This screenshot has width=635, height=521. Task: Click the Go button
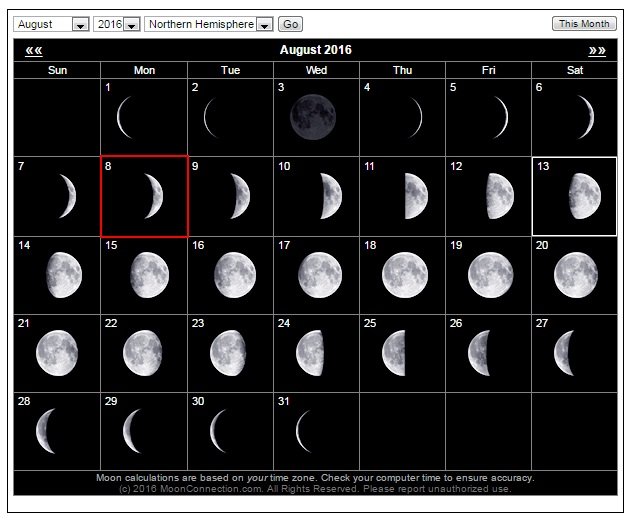(x=290, y=24)
